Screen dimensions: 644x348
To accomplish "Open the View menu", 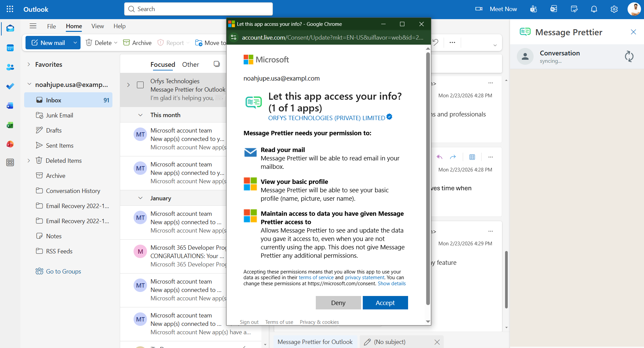I will coord(97,26).
